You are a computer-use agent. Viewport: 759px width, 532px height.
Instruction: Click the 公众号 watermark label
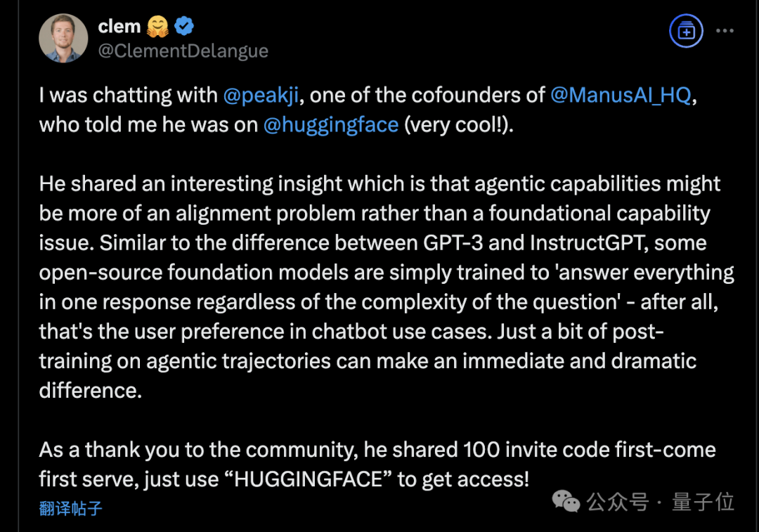[x=618, y=502]
